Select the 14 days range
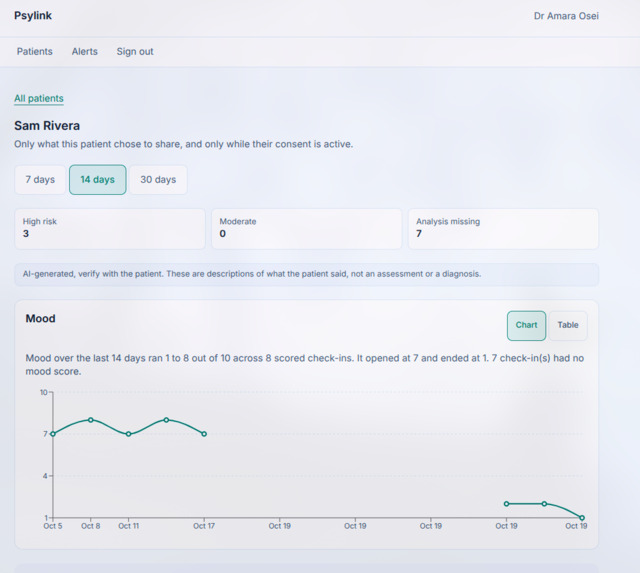 (98, 180)
